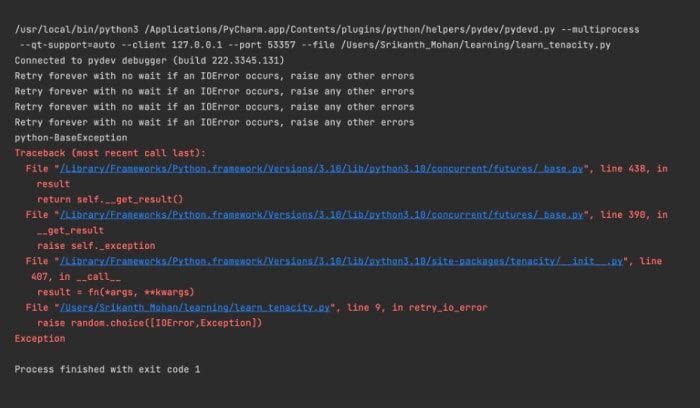This screenshot has height=408, width=700.
Task: Click the first "Retry forever with no wait" line
Action: click(214, 76)
